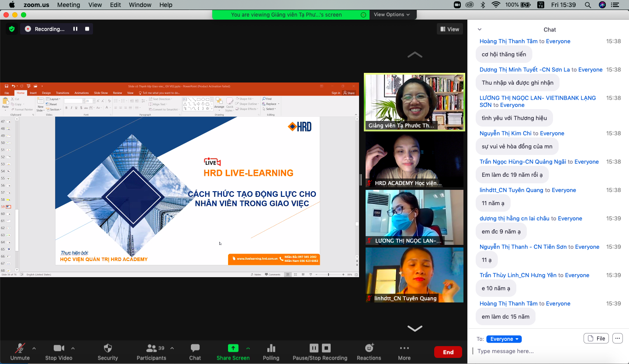The image size is (629, 364).
Task: Switch PowerPoint to Slide Sorter view
Action: click(x=295, y=275)
